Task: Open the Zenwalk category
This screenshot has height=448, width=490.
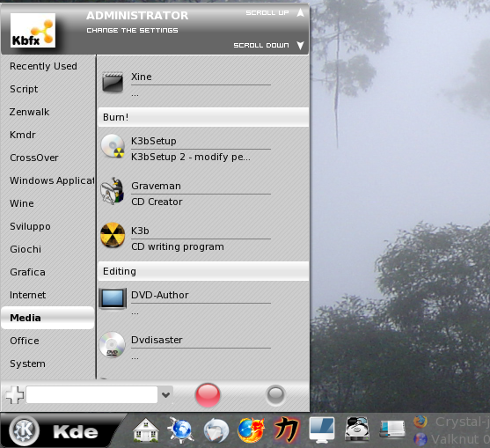Action: 29,112
